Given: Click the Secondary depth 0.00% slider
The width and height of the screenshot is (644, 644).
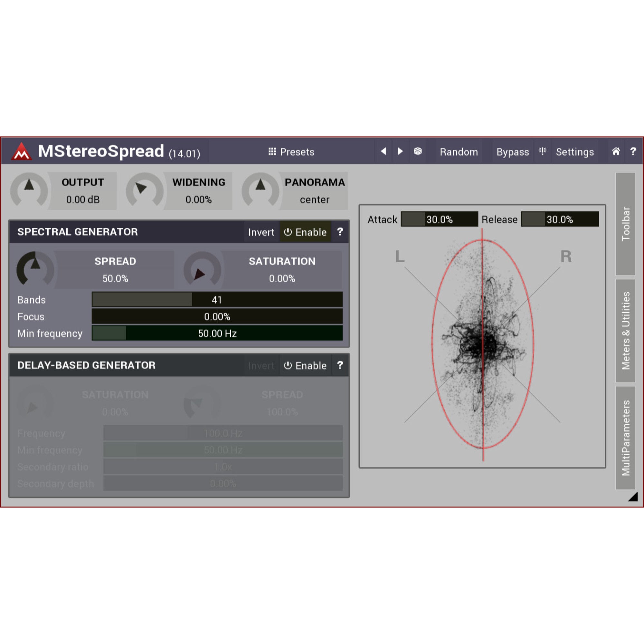Looking at the screenshot, I should tap(223, 484).
